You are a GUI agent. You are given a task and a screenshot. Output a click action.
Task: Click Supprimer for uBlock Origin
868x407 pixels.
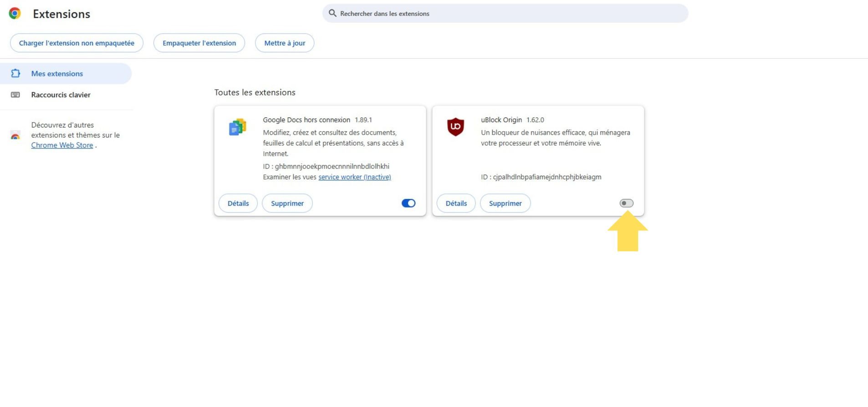[505, 203]
